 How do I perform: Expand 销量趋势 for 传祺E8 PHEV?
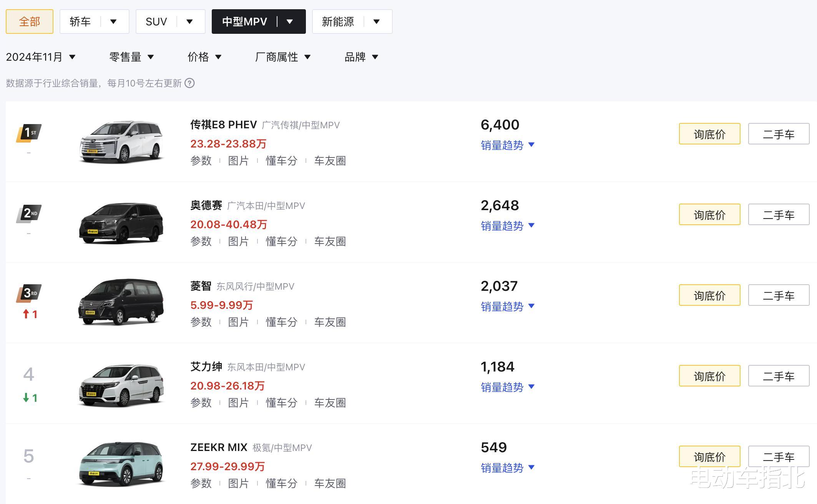pyautogui.click(x=507, y=145)
